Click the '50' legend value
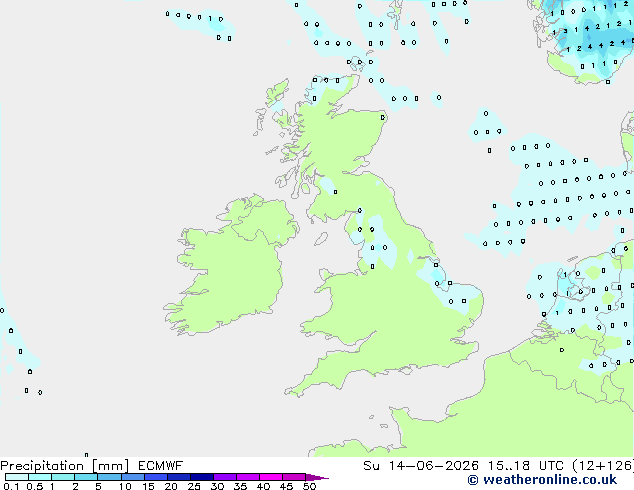634x490 pixels. coord(309,486)
